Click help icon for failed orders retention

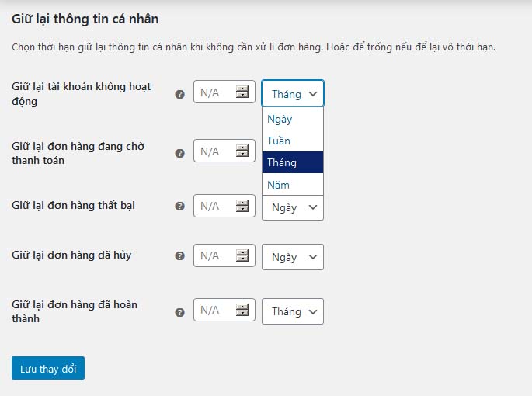pos(180,206)
